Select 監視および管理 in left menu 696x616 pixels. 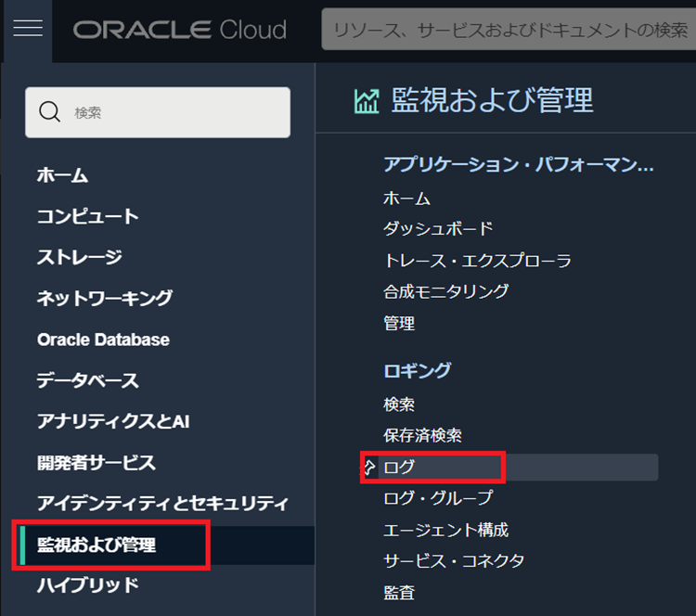point(97,545)
